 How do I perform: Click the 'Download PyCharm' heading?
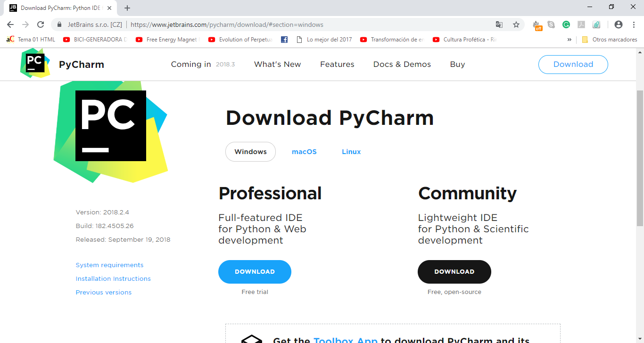[330, 118]
